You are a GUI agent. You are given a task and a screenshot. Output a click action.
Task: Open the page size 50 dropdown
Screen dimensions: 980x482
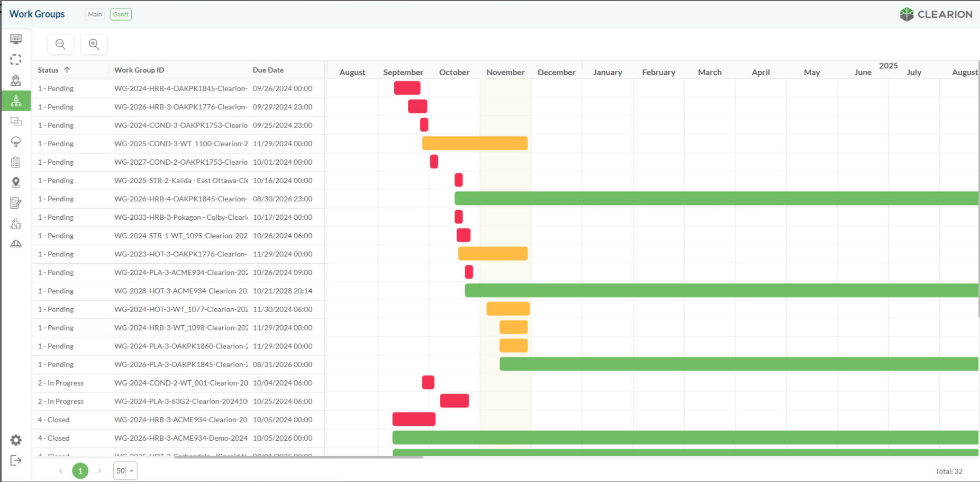coord(125,471)
